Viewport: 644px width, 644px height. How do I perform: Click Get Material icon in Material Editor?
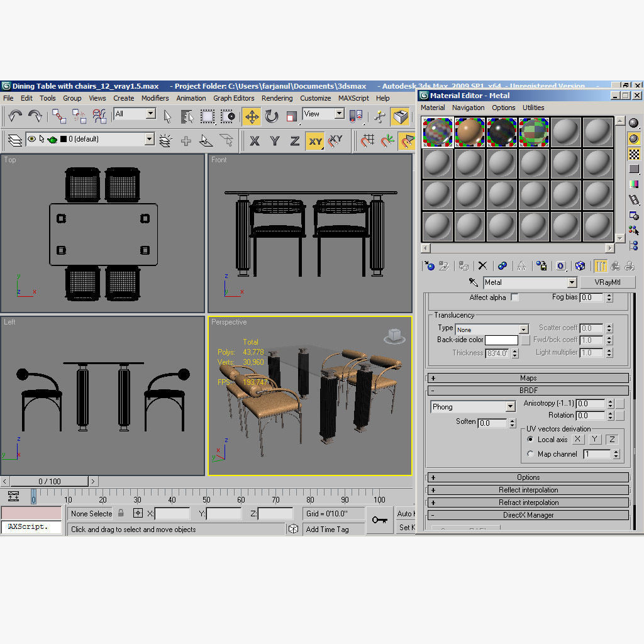pos(429,266)
